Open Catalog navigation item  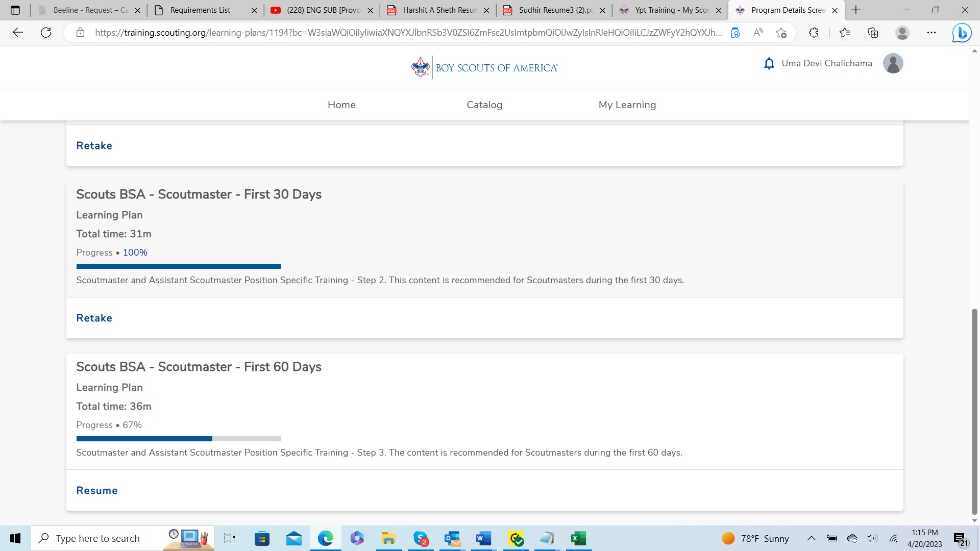(484, 105)
